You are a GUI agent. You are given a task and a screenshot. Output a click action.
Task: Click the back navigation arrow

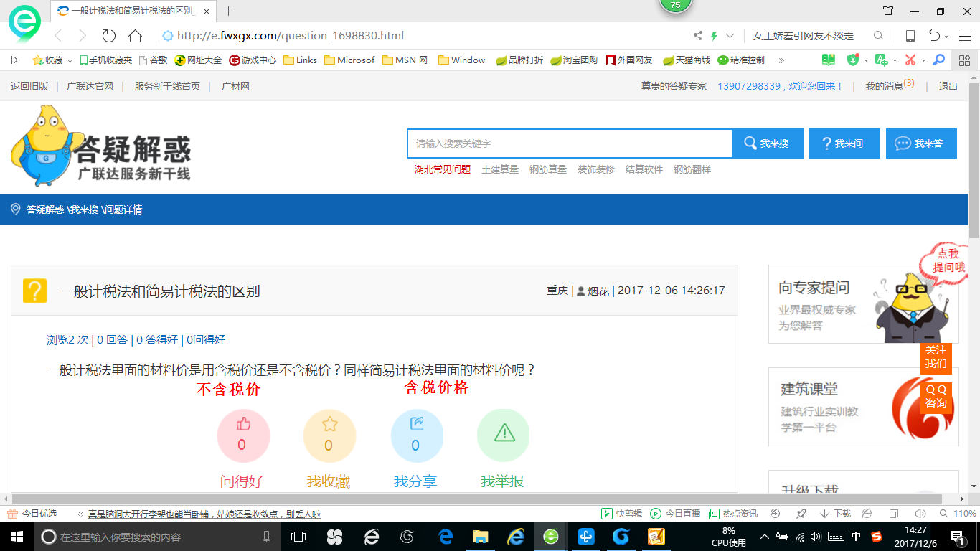click(59, 36)
